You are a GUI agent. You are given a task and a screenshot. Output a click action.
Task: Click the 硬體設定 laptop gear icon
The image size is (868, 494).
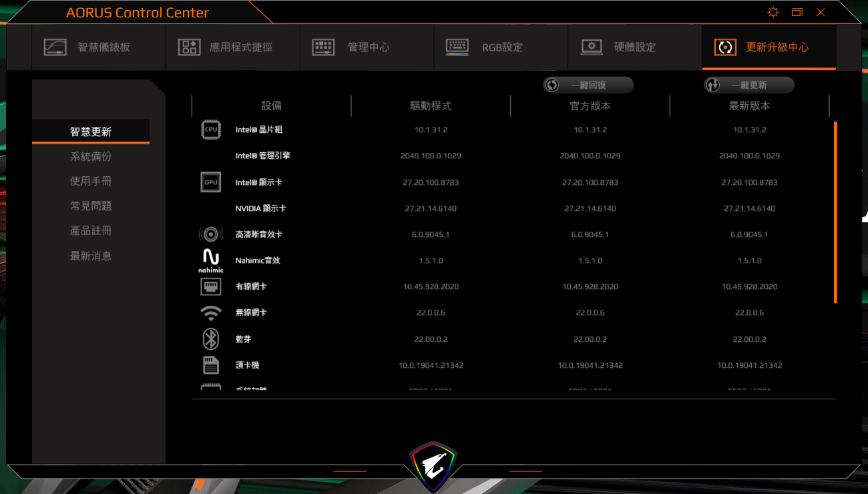click(x=592, y=47)
